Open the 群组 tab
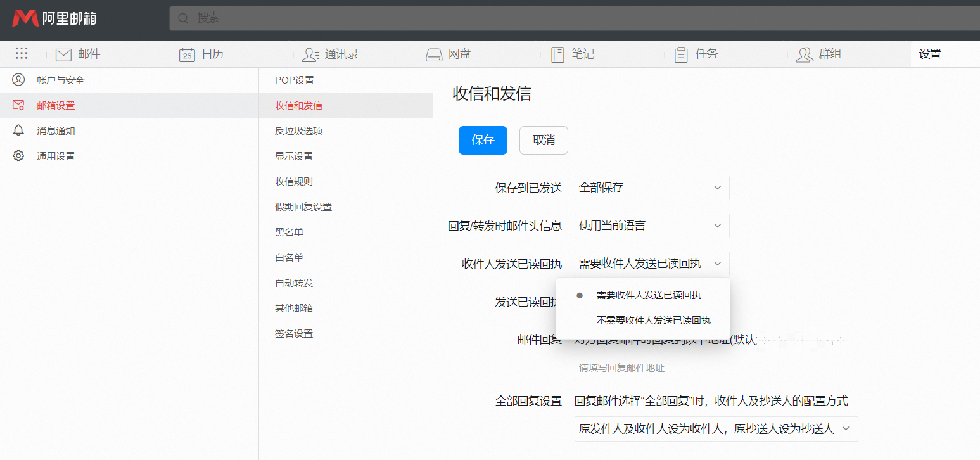 point(830,54)
